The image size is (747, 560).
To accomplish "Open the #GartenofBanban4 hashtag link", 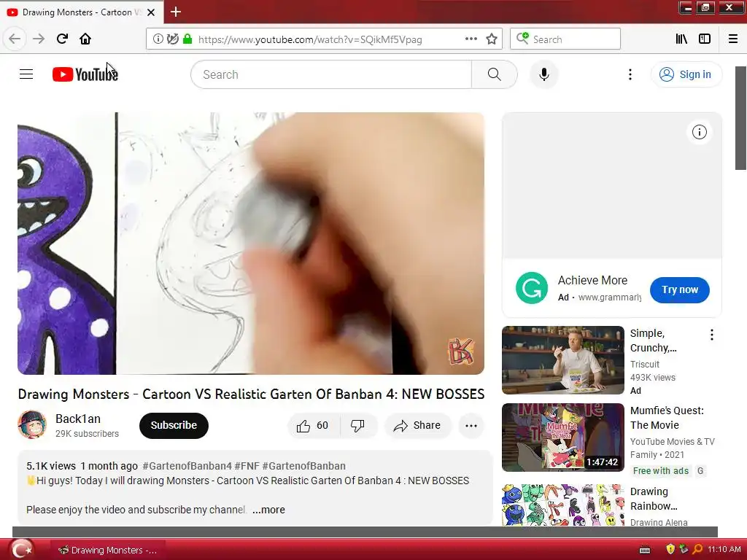I will [x=187, y=466].
